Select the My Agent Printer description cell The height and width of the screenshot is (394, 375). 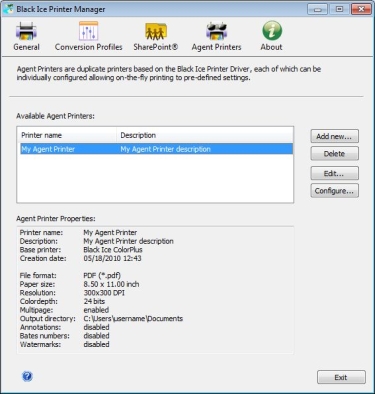pyautogui.click(x=165, y=149)
